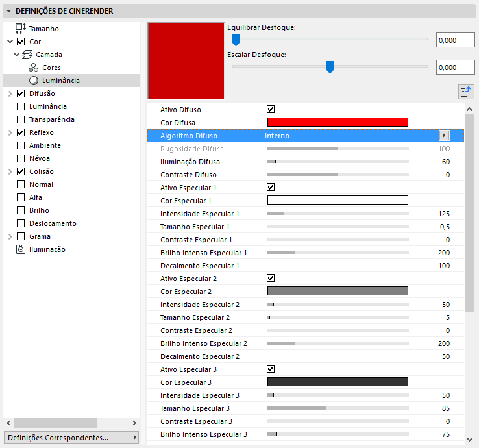This screenshot has height=448, width=479.
Task: Click the Decaimento Especular 2 value 50
Action: pos(446,356)
